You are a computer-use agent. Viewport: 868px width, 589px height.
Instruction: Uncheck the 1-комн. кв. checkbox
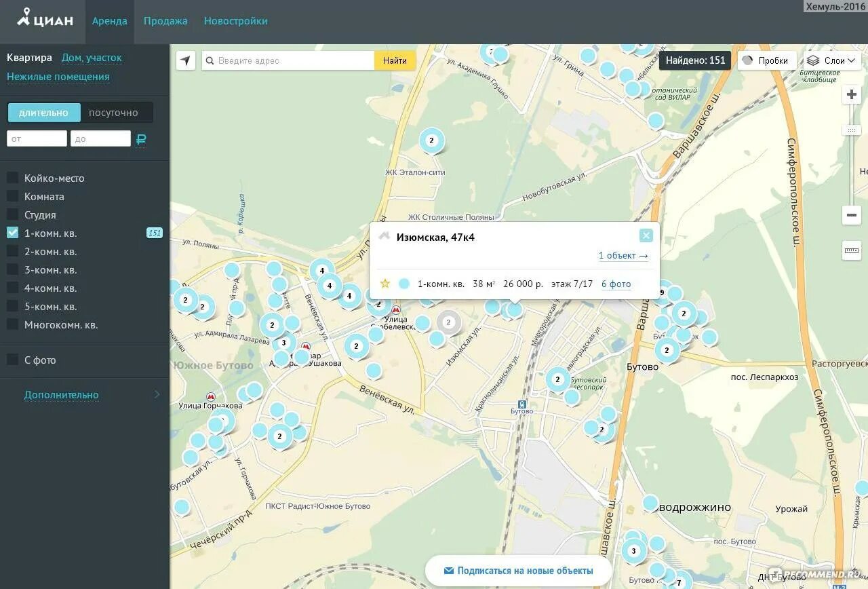click(x=12, y=233)
